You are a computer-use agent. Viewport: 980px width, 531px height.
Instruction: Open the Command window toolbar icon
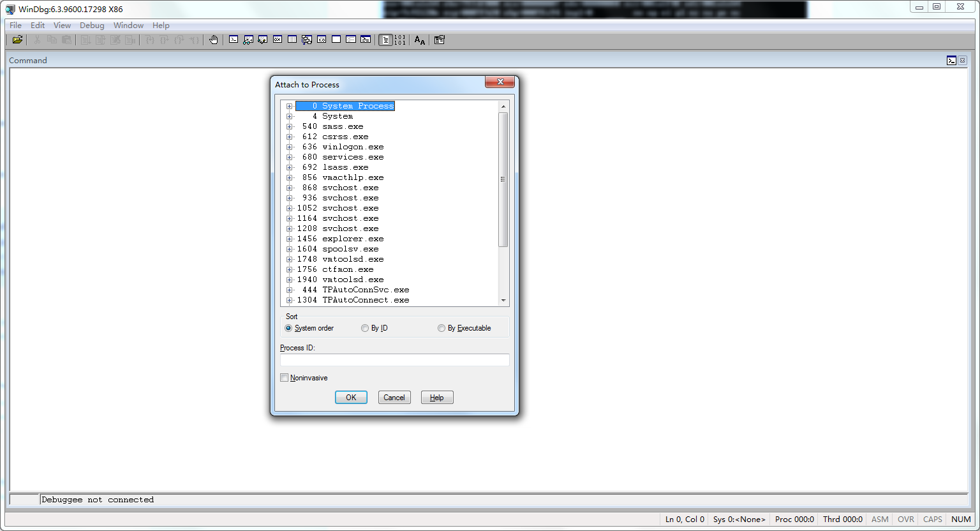pos(234,40)
